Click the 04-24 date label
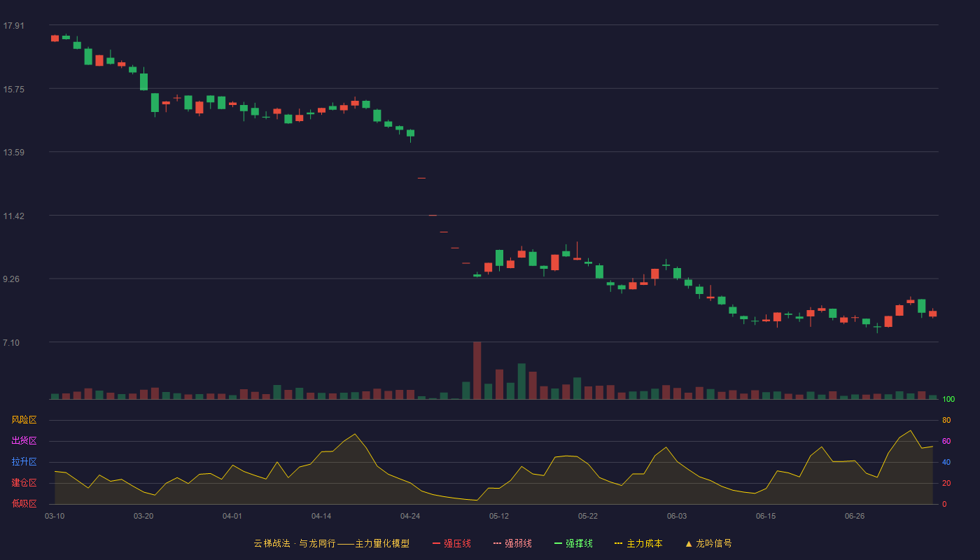980x560 pixels. point(410,516)
